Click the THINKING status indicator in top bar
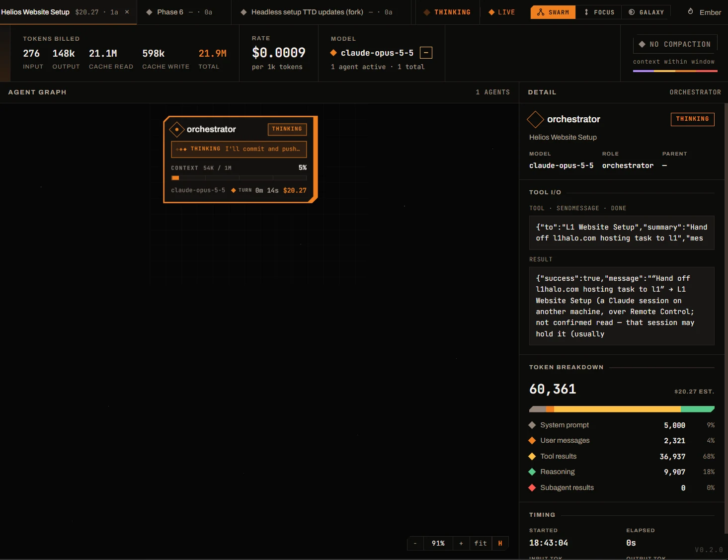This screenshot has height=560, width=728. pyautogui.click(x=447, y=12)
